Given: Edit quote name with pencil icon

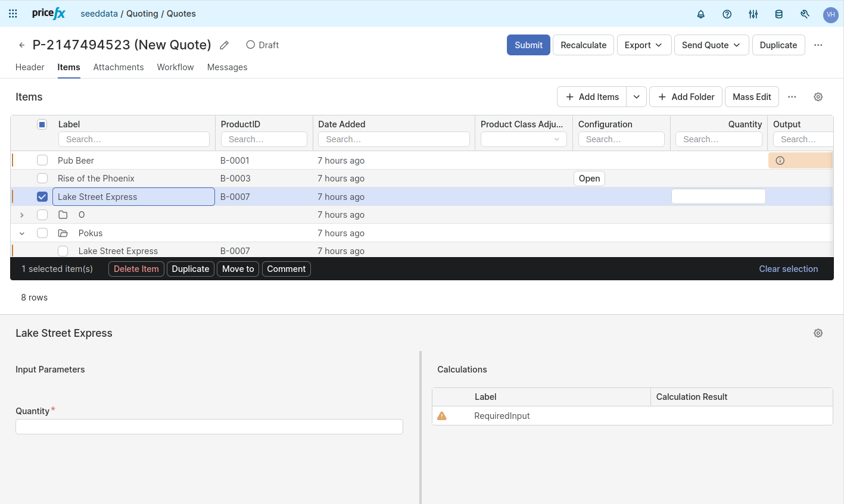Looking at the screenshot, I should click(x=225, y=45).
